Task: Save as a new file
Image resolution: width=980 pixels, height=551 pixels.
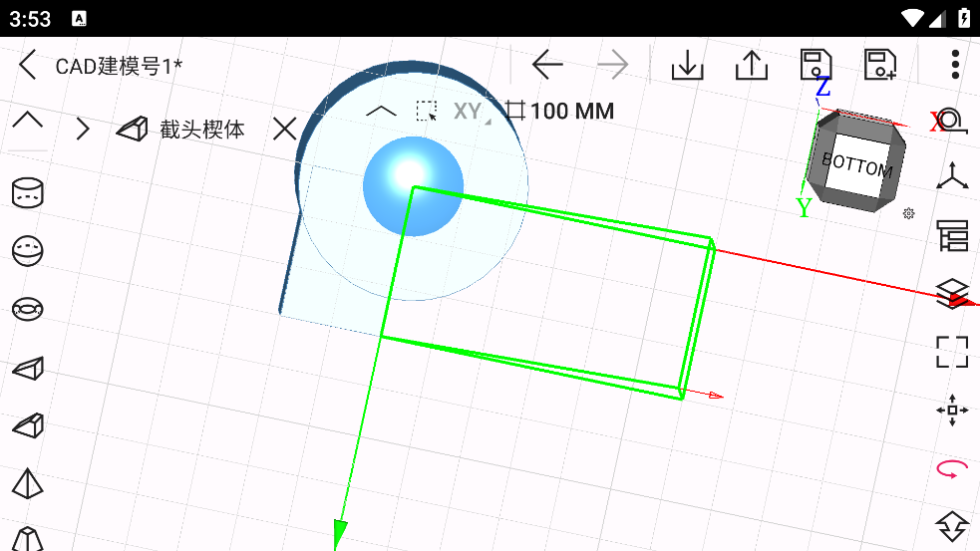Action: 880,65
